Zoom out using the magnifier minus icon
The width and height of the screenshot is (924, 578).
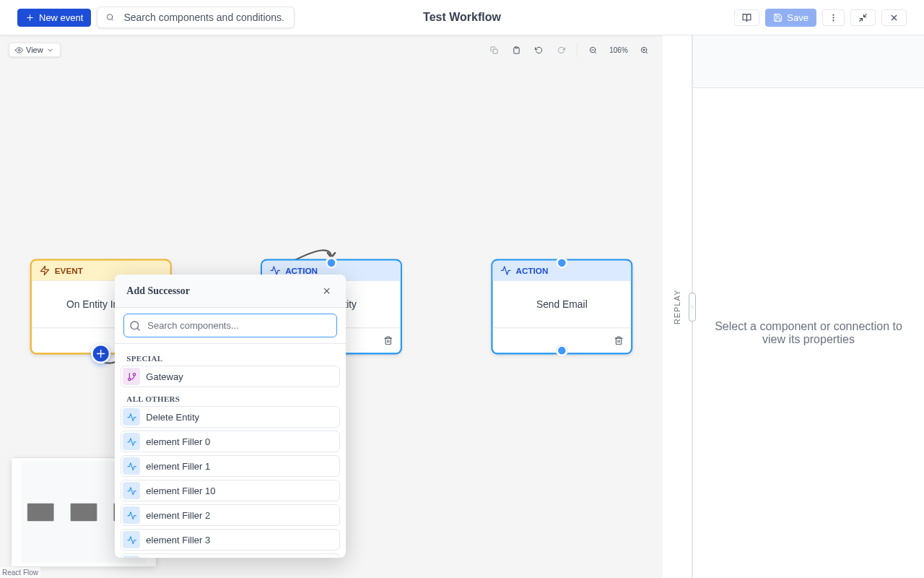(593, 50)
